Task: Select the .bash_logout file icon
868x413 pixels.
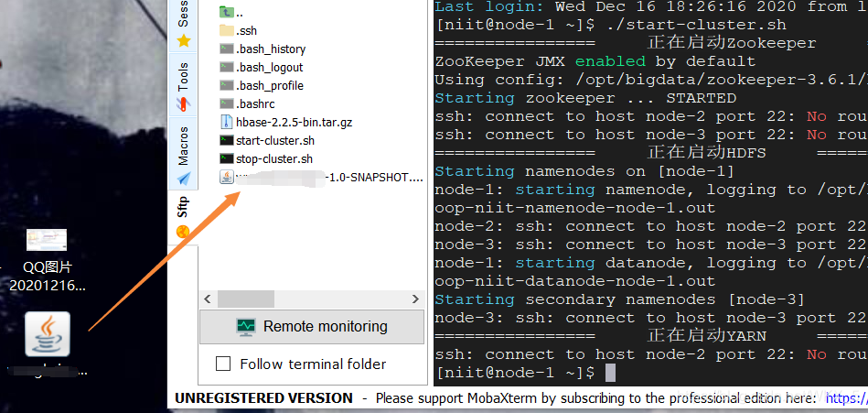Action: (227, 67)
